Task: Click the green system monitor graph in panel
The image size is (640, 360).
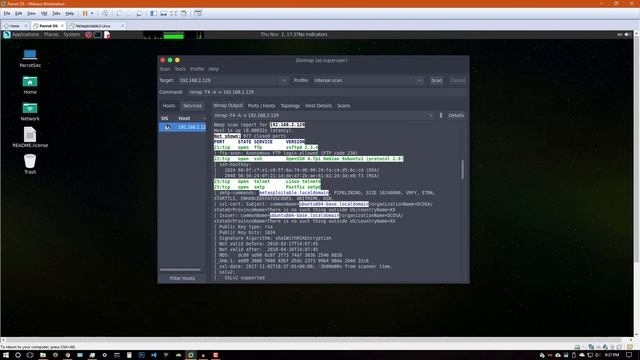Action: [x=173, y=36]
